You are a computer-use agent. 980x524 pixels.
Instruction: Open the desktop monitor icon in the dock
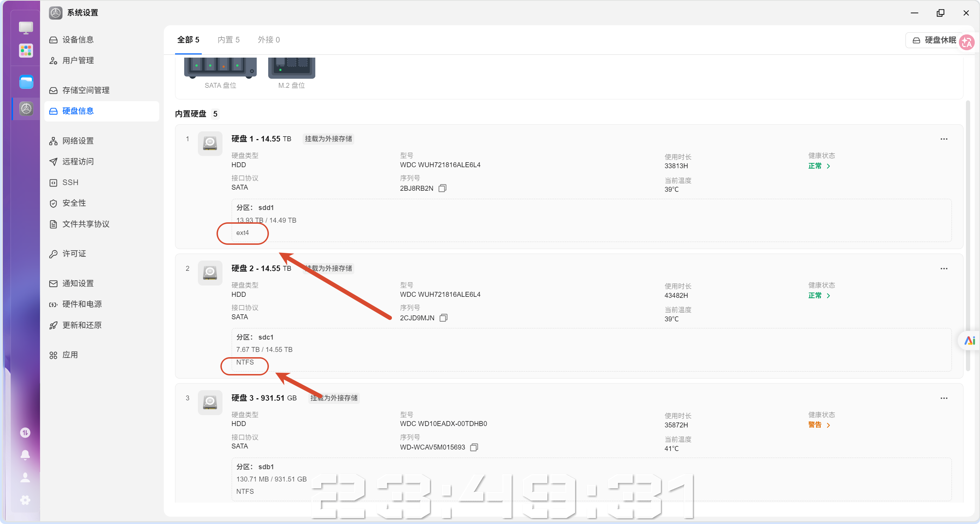point(26,27)
